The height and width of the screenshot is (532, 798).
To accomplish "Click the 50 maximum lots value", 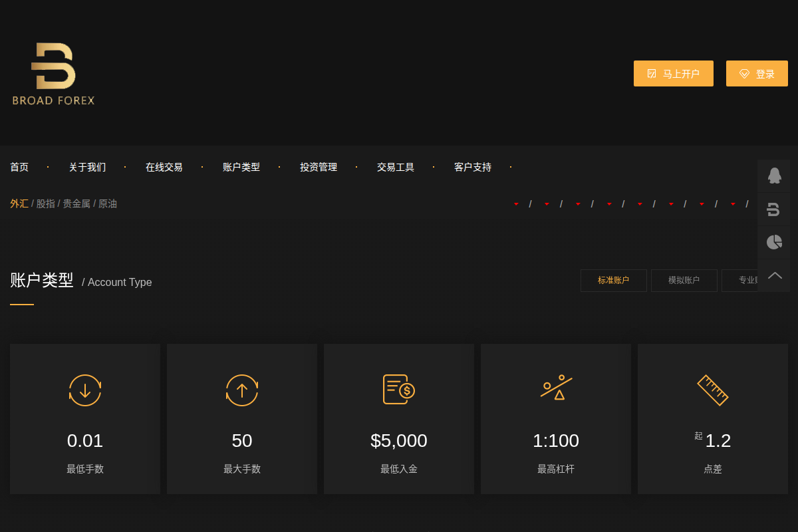I will (242, 440).
